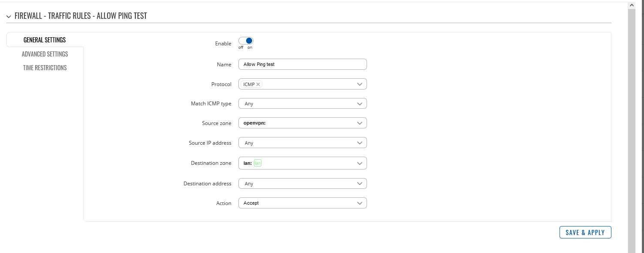This screenshot has height=253, width=644.
Task: Click the Name input field
Action: pos(303,64)
